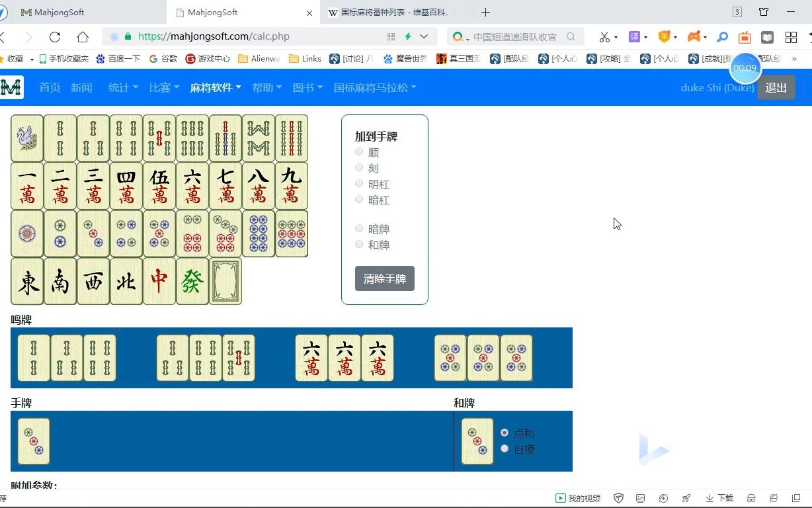Expand bookmarks overflow chevron

[794, 59]
